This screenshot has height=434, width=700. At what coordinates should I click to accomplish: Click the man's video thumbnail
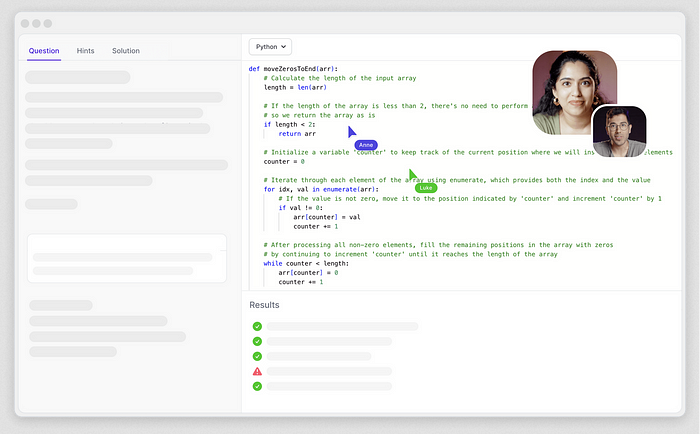[x=619, y=131]
